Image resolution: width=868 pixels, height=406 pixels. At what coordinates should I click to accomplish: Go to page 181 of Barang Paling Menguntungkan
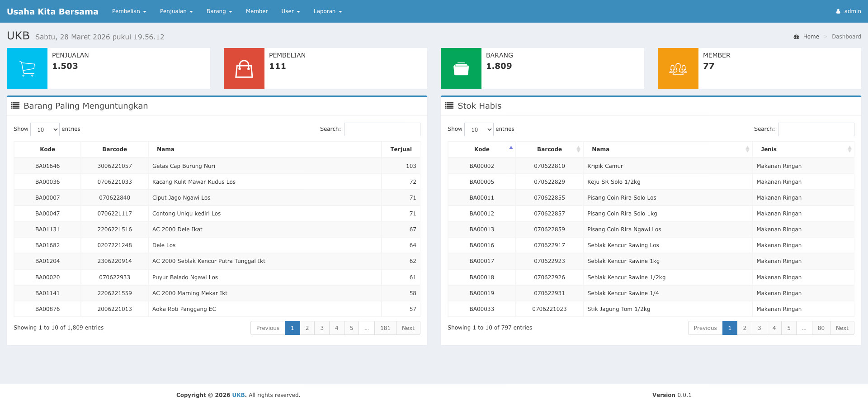pos(385,328)
